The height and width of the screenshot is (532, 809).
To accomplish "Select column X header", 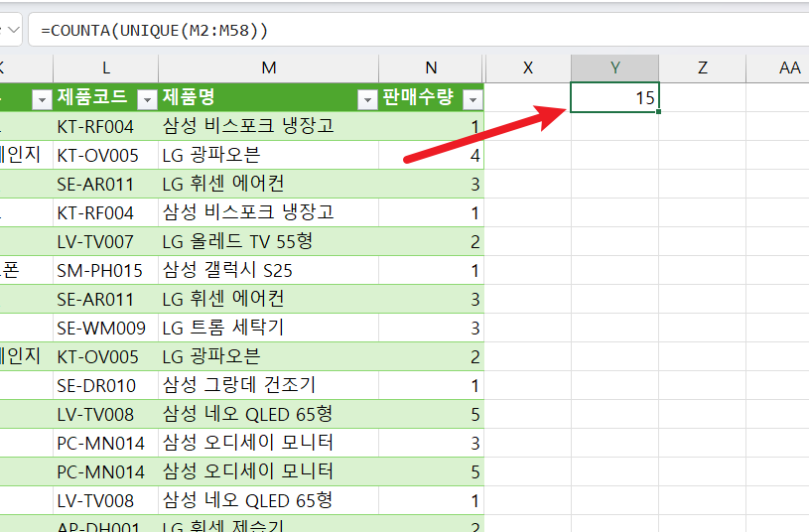I will [x=528, y=67].
